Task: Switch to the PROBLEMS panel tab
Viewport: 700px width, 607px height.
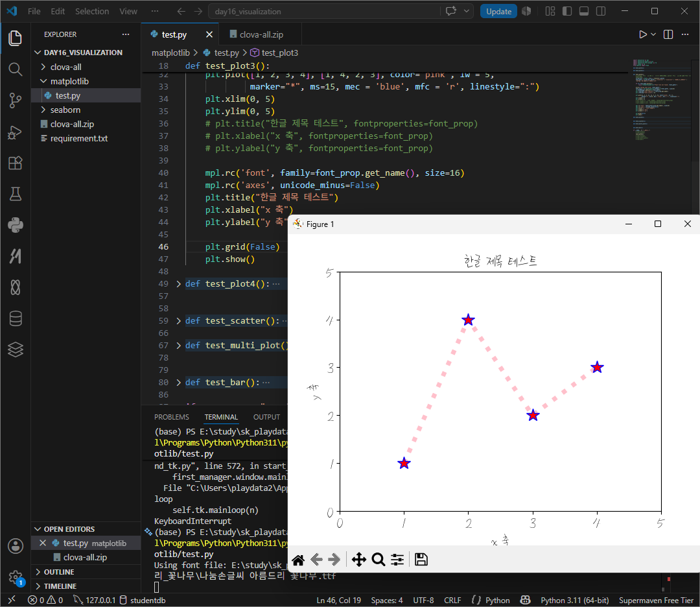Action: click(171, 417)
